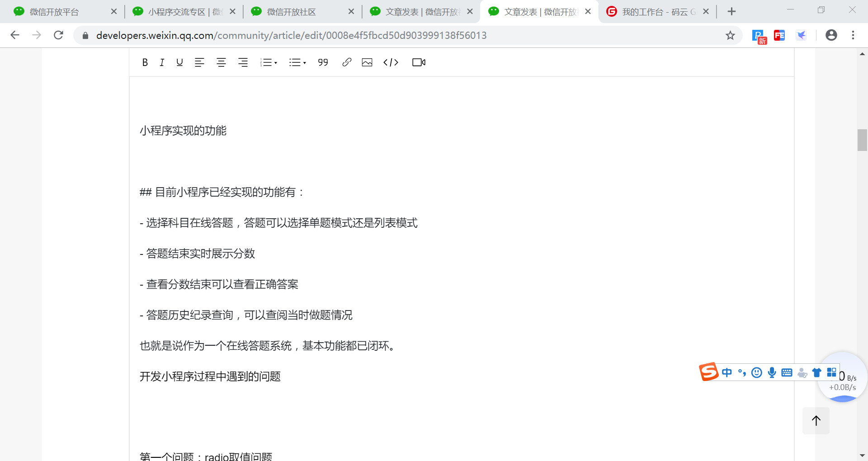Insert an image into the article
Screen dimensions: 868x461
367,62
